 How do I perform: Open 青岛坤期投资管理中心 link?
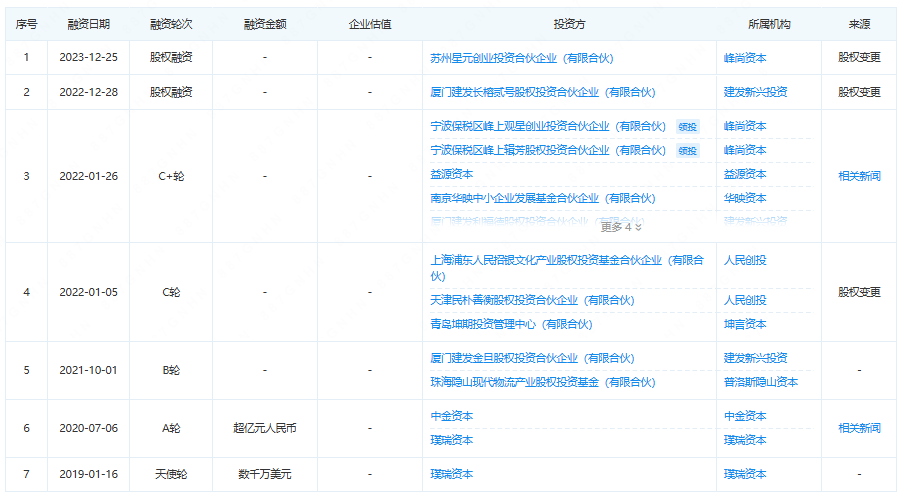click(511, 324)
